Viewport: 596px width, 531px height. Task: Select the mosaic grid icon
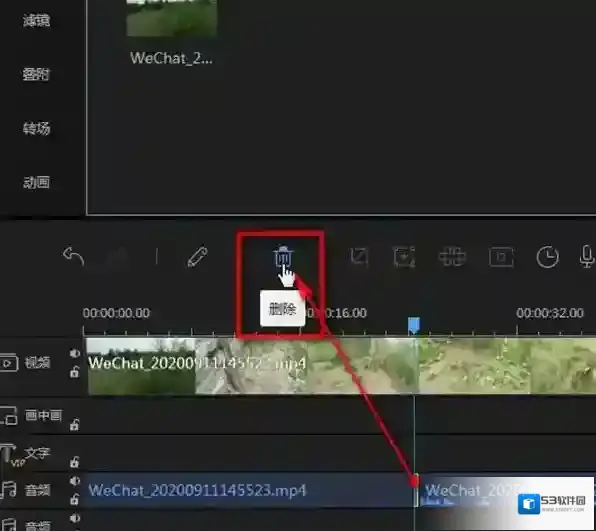(452, 257)
